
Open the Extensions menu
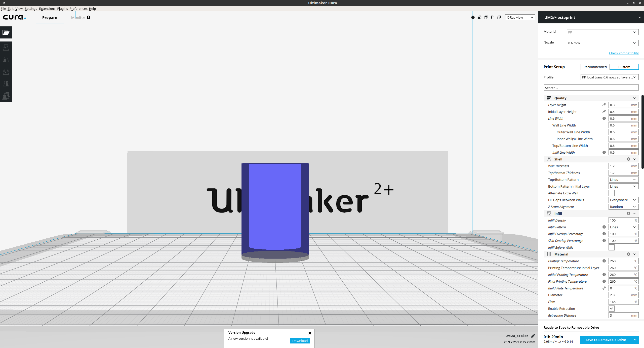tap(47, 8)
